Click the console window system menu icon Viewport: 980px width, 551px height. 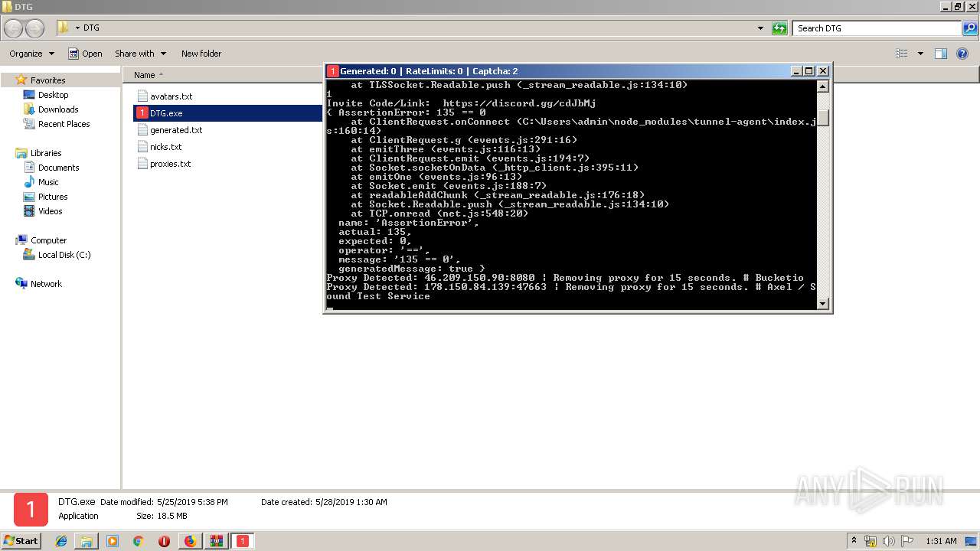tap(332, 71)
